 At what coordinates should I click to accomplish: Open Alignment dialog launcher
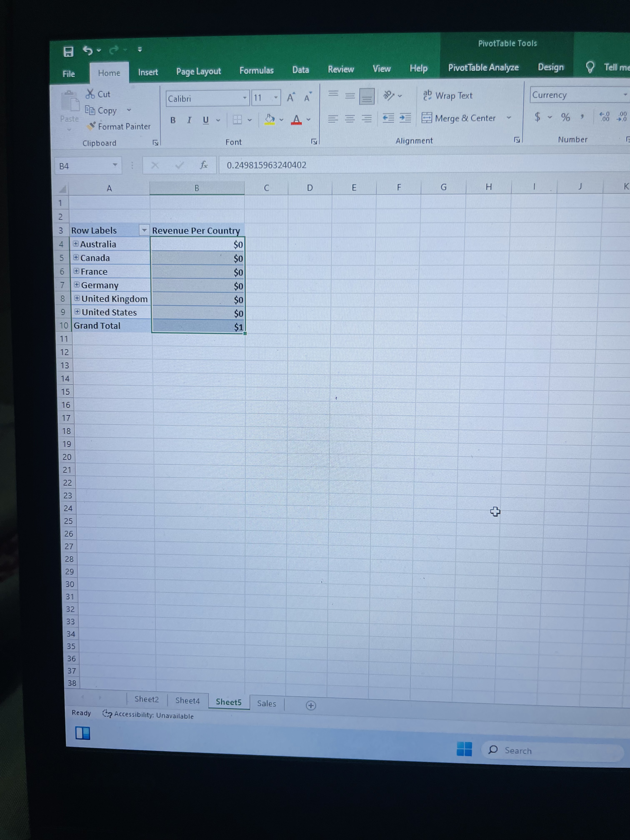(x=517, y=140)
